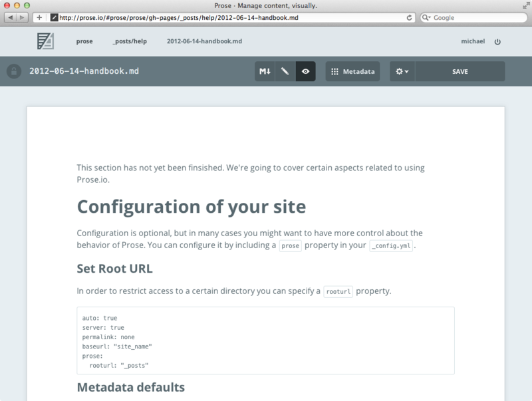Click the 'Metadata defaults' heading
The width and height of the screenshot is (532, 401).
tap(131, 387)
